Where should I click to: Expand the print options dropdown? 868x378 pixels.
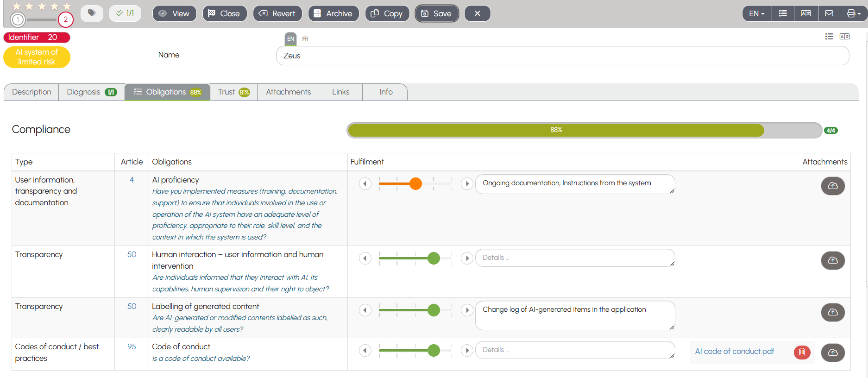tap(853, 13)
